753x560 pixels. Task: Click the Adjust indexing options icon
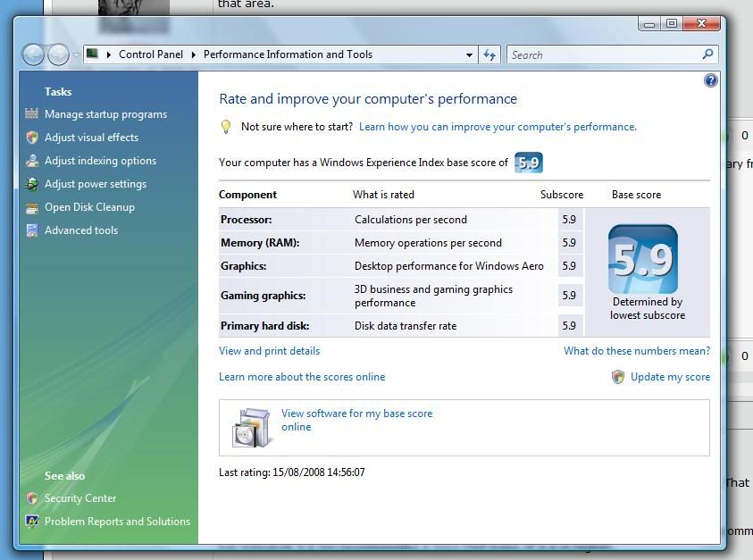tap(32, 161)
